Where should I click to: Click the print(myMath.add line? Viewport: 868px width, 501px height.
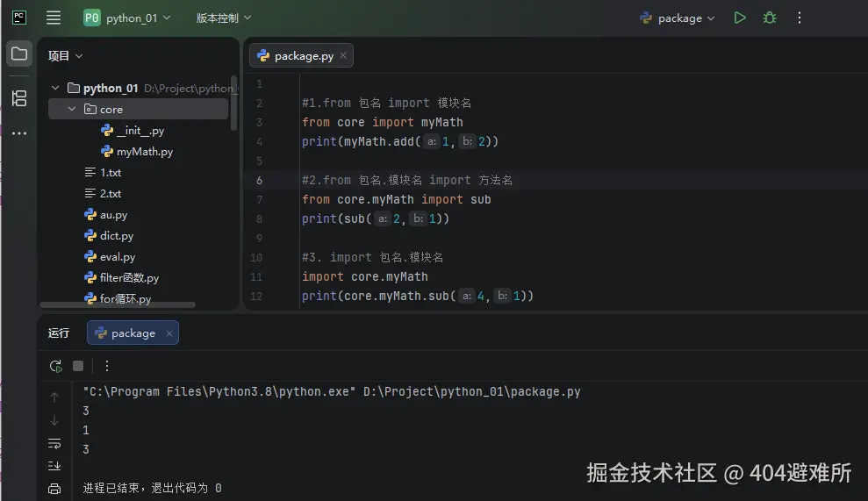pyautogui.click(x=399, y=142)
